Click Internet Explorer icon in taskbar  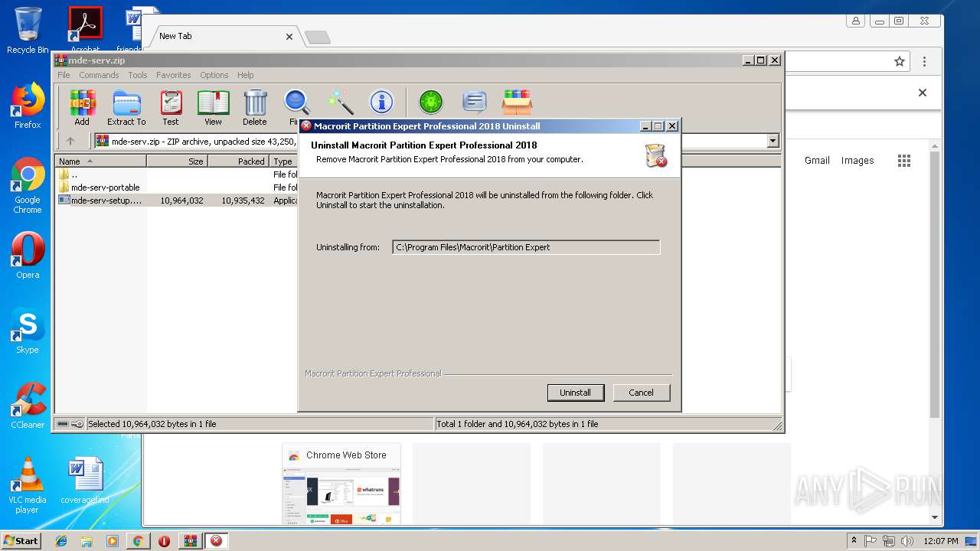61,541
